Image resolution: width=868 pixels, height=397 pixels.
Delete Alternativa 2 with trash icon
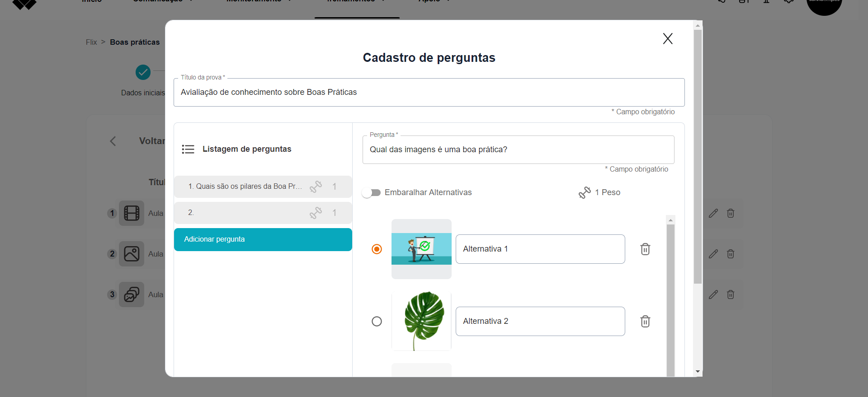coord(645,322)
